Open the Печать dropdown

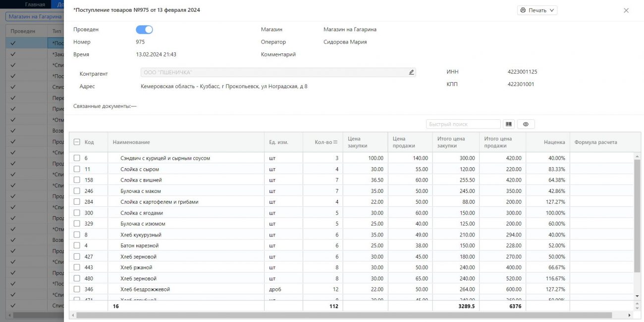point(537,10)
